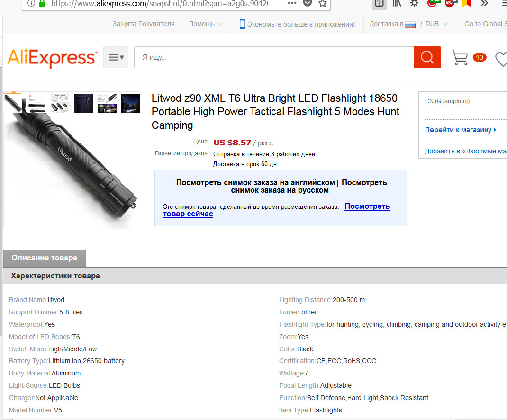
Task: Select the Описание товара tab
Action: 45,258
